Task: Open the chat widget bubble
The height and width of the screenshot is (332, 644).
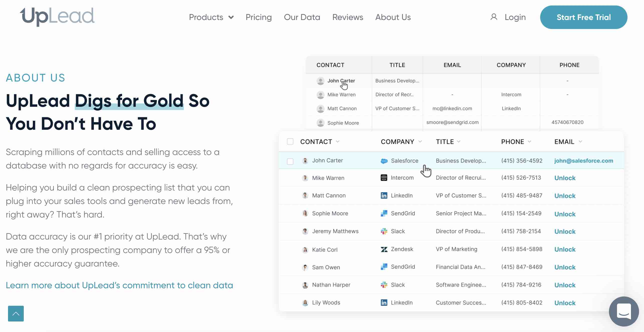Action: pyautogui.click(x=624, y=311)
